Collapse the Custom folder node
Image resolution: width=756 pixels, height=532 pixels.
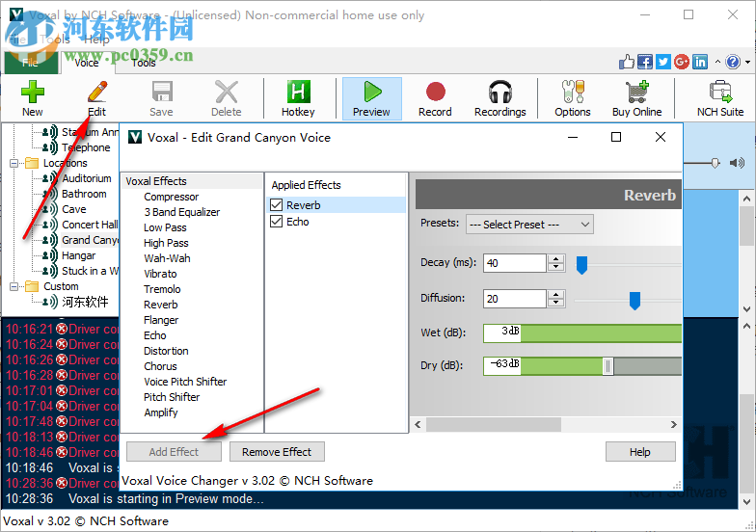[13, 287]
